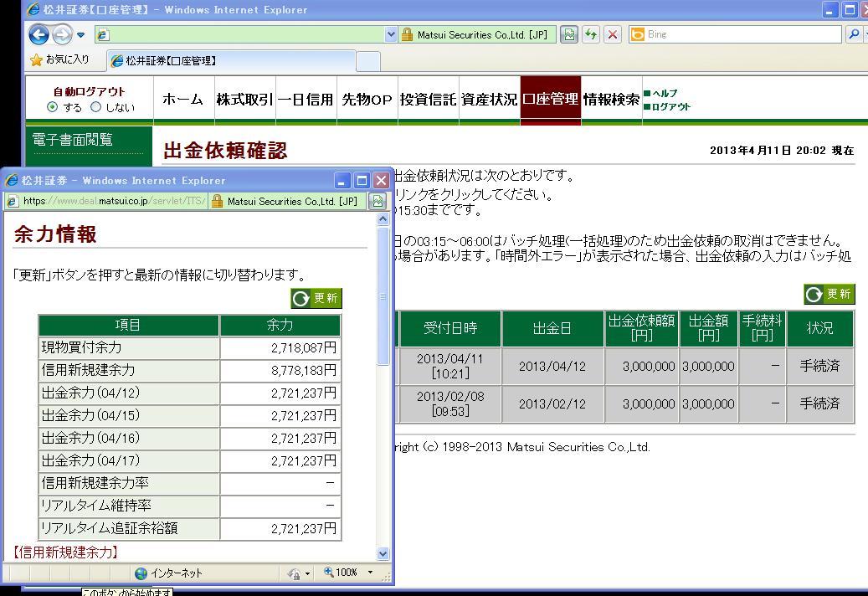Screen dimensions: 868x596
Task: Open the 株式取引 menu tab
Action: coord(244,99)
